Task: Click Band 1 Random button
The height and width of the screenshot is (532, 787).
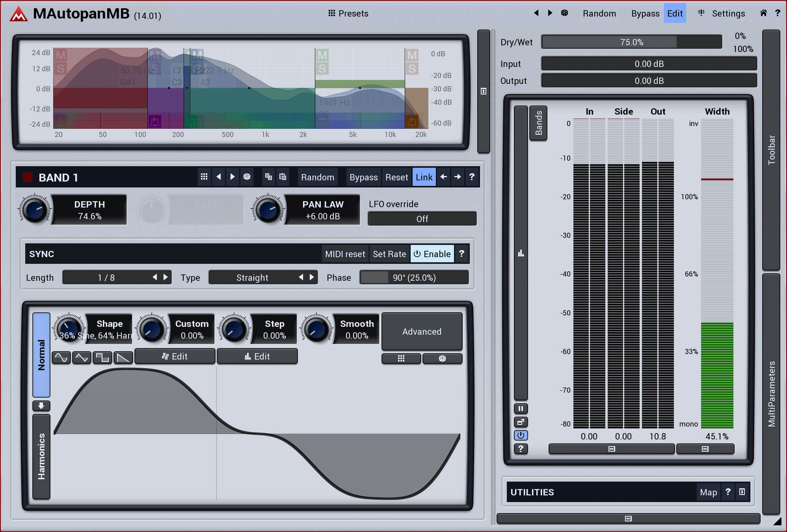Action: pyautogui.click(x=318, y=177)
